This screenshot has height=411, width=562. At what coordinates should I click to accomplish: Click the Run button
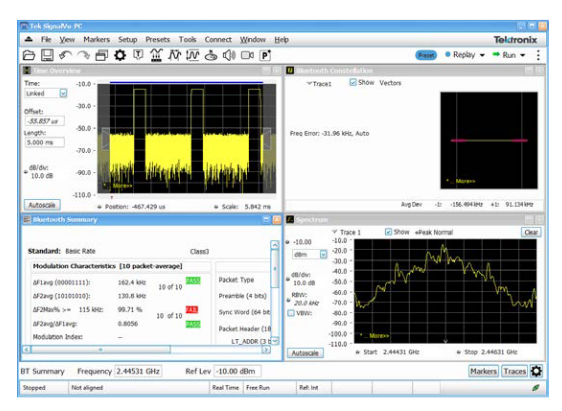click(505, 55)
